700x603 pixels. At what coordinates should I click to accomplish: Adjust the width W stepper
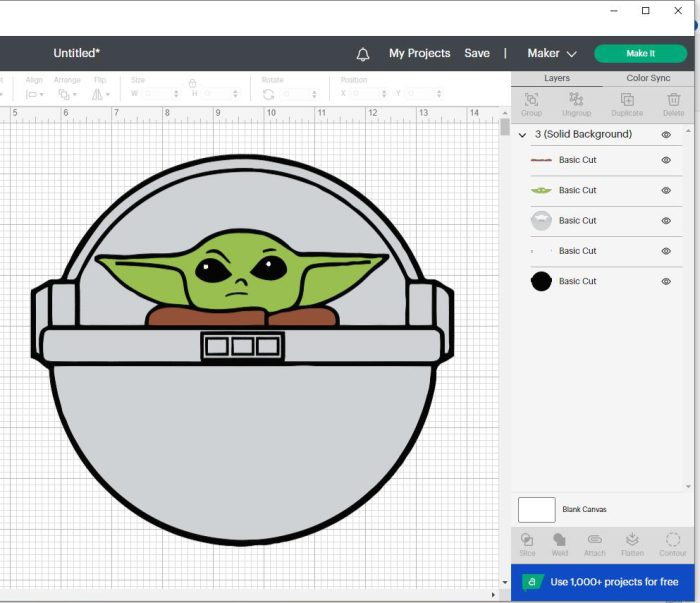pyautogui.click(x=176, y=94)
